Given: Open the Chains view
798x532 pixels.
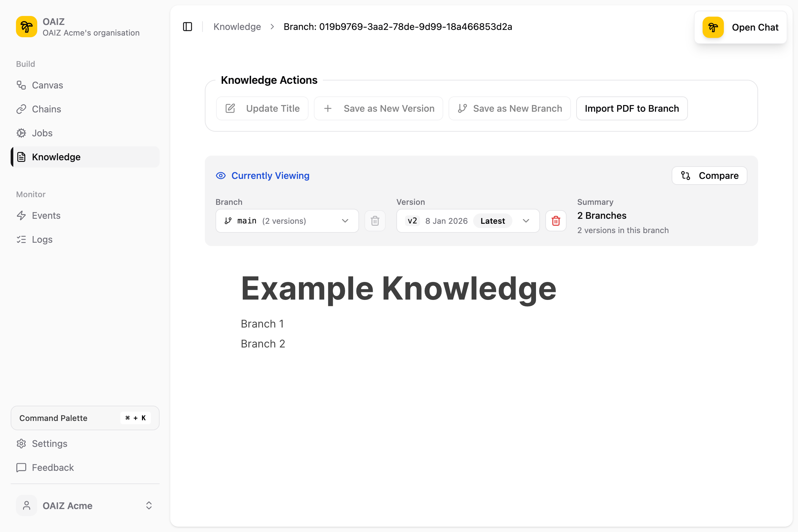Looking at the screenshot, I should pyautogui.click(x=46, y=109).
